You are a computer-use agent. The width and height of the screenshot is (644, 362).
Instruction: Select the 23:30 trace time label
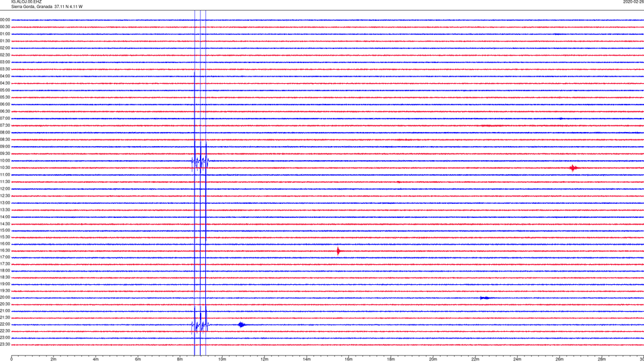click(5, 345)
